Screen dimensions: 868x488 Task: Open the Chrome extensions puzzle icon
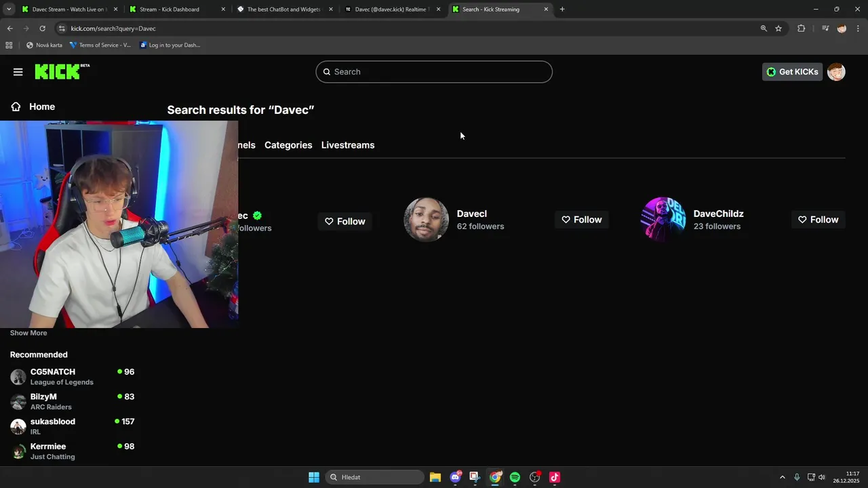click(x=801, y=28)
